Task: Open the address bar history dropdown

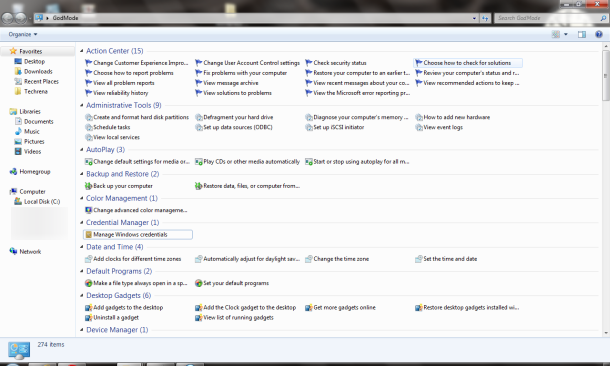Action: 474,18
